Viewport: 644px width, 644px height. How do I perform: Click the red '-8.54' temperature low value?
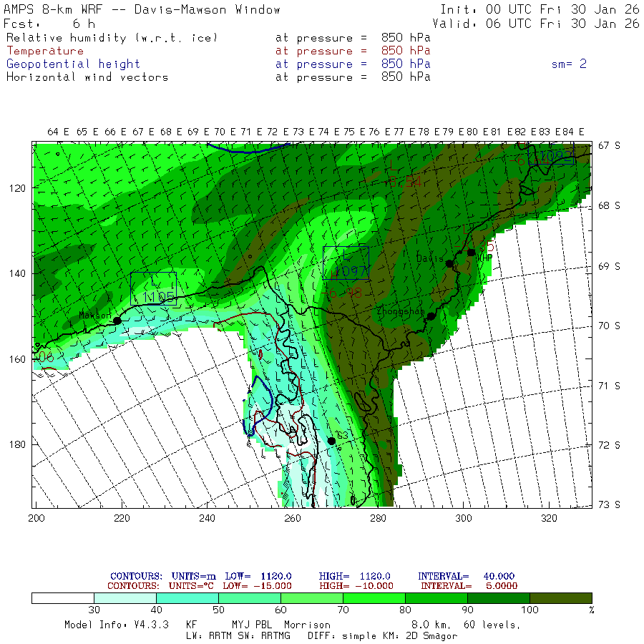pos(404,182)
